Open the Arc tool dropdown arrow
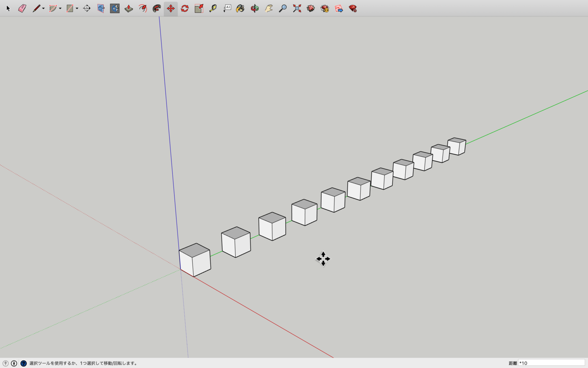The height and width of the screenshot is (368, 588). (60, 8)
